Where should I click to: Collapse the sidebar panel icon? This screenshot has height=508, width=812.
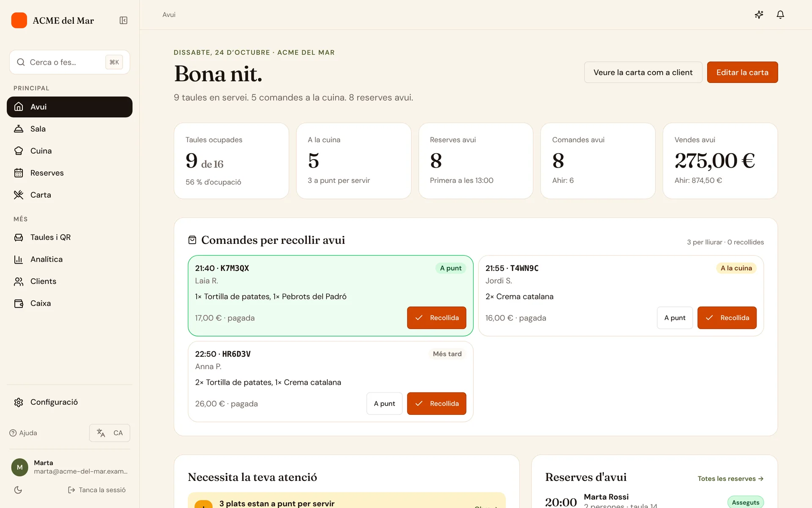(123, 20)
